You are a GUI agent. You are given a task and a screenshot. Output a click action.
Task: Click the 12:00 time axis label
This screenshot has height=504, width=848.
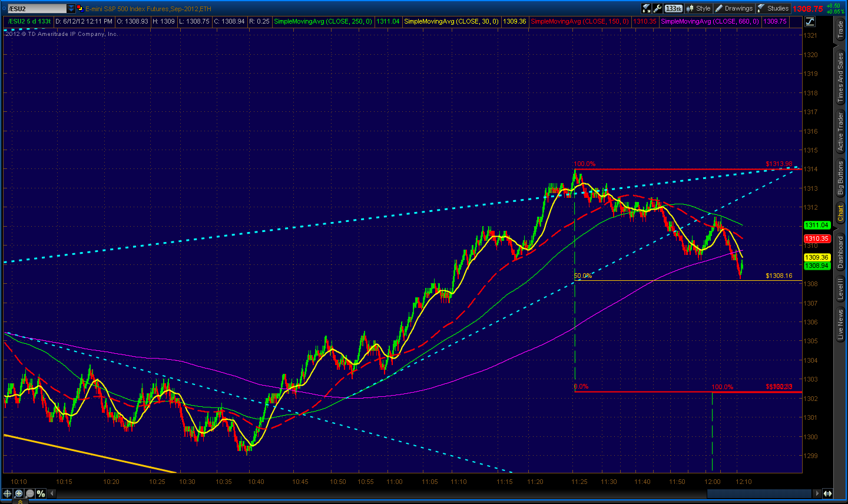[713, 482]
